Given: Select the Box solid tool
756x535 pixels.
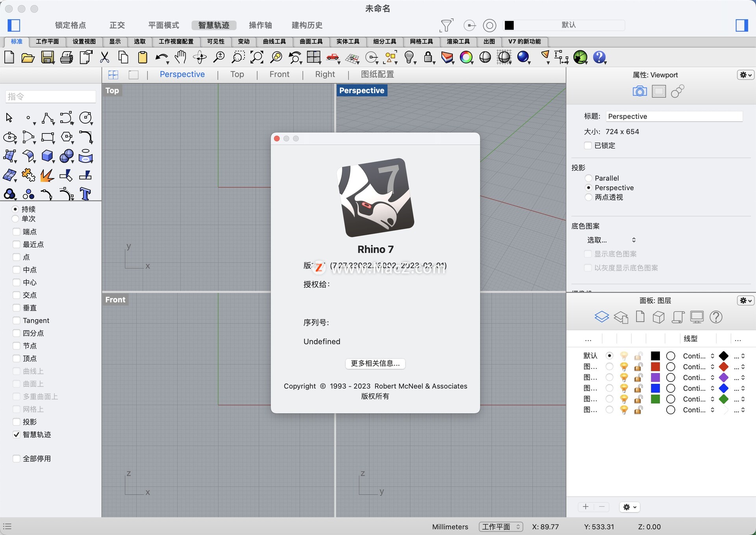Looking at the screenshot, I should [47, 156].
